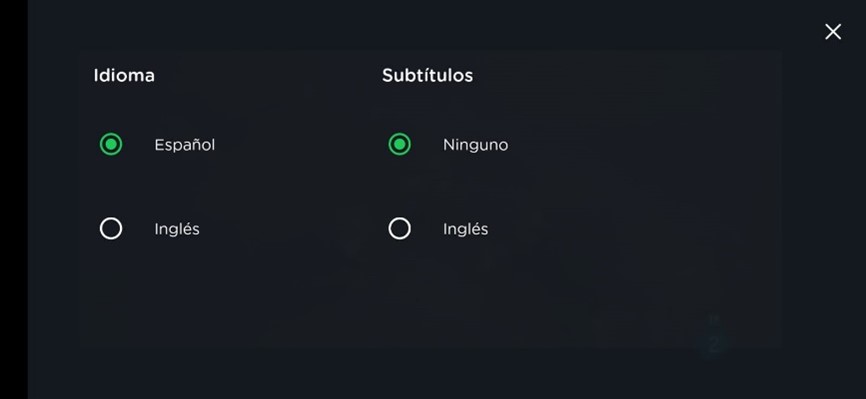Viewport: 866px width, 399px height.
Task: Click the Idioma section heading
Action: (124, 75)
